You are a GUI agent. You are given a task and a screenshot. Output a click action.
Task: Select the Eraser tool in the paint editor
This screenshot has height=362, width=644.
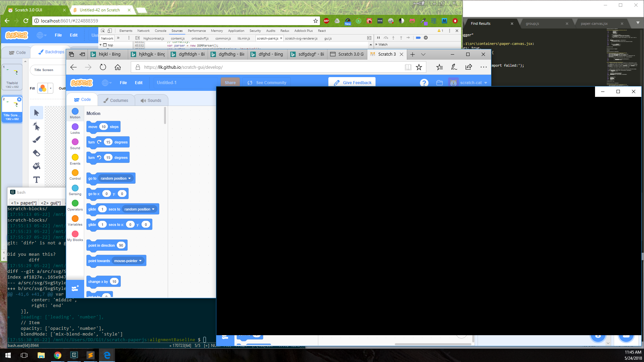coord(36,153)
